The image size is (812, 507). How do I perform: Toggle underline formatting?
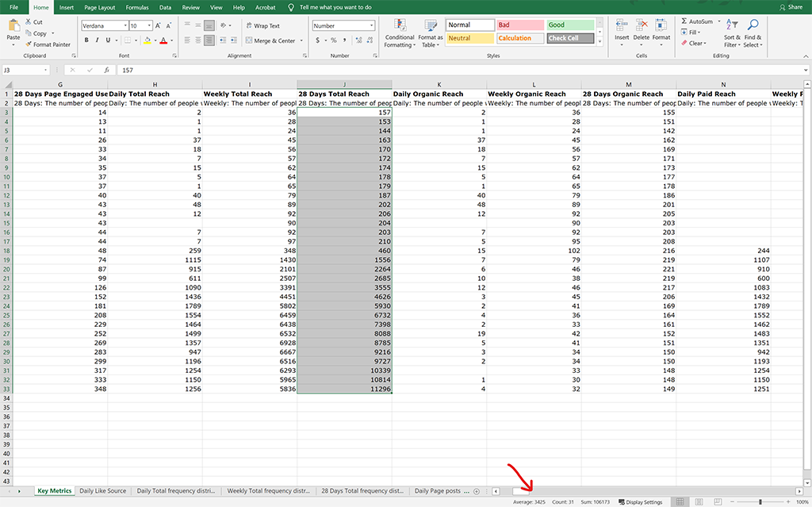108,40
